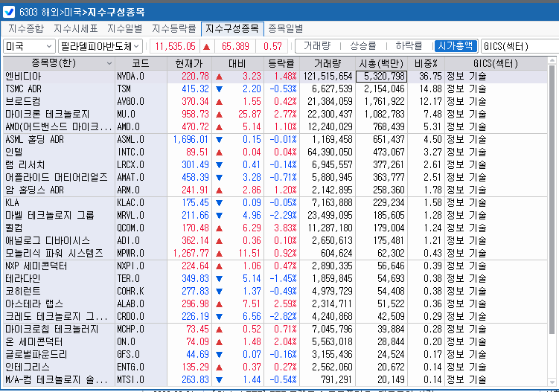This screenshot has height=392, width=559.
Task: Click the AMD.O code cell
Action: [141, 127]
